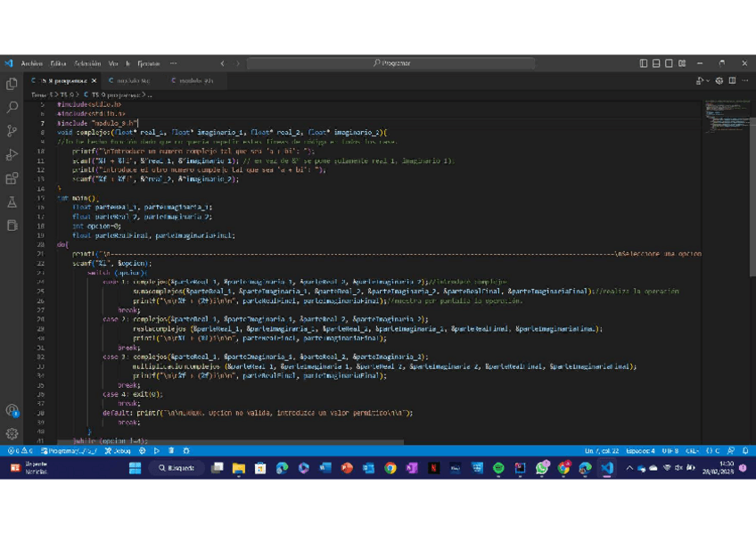Screen dimensions: 756x534
Task: Open the editor More Actions ellipsis
Action: click(745, 81)
